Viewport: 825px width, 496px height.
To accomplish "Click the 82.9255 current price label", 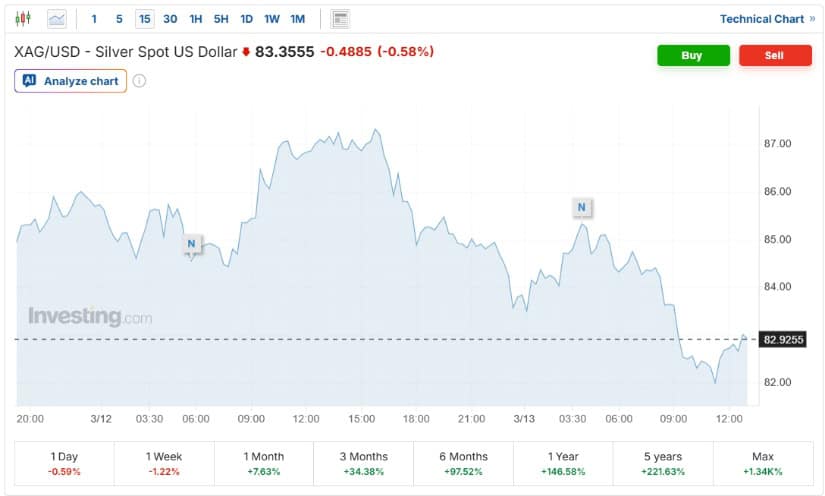I will coord(783,340).
